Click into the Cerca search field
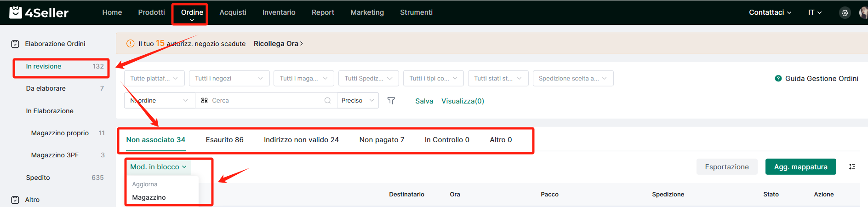The image size is (868, 207). coord(262,101)
